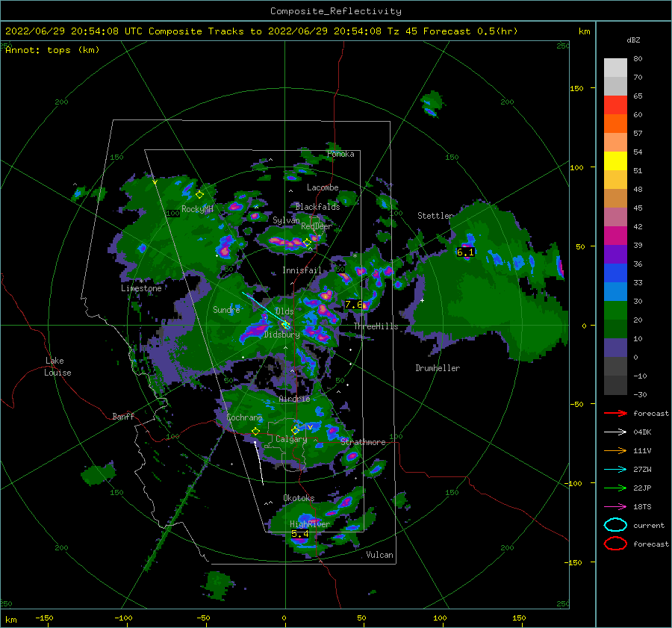Click the Composite_Reflectivity title
Image resolution: width=672 pixels, height=628 pixels.
coord(336,11)
